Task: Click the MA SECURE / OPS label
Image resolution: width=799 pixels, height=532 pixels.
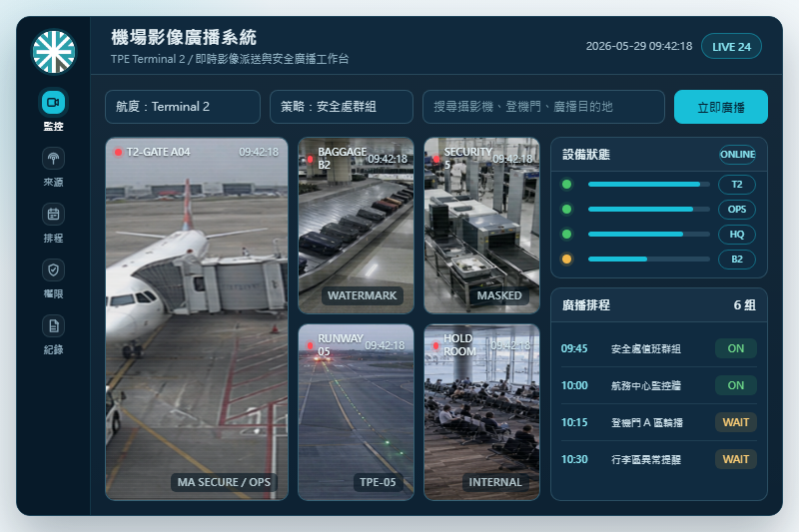Action: (224, 482)
